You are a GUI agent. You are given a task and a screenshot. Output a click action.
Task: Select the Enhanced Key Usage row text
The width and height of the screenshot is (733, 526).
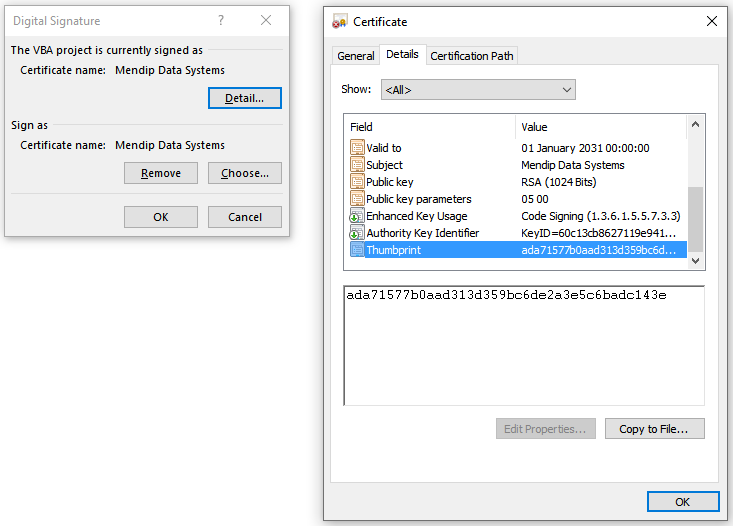(x=417, y=216)
